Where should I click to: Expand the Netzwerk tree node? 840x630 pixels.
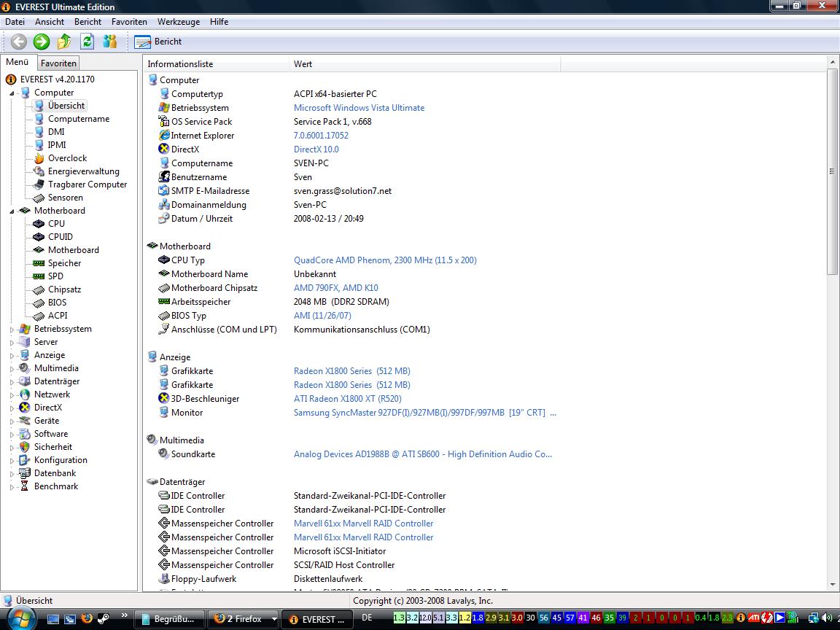pyautogui.click(x=12, y=394)
